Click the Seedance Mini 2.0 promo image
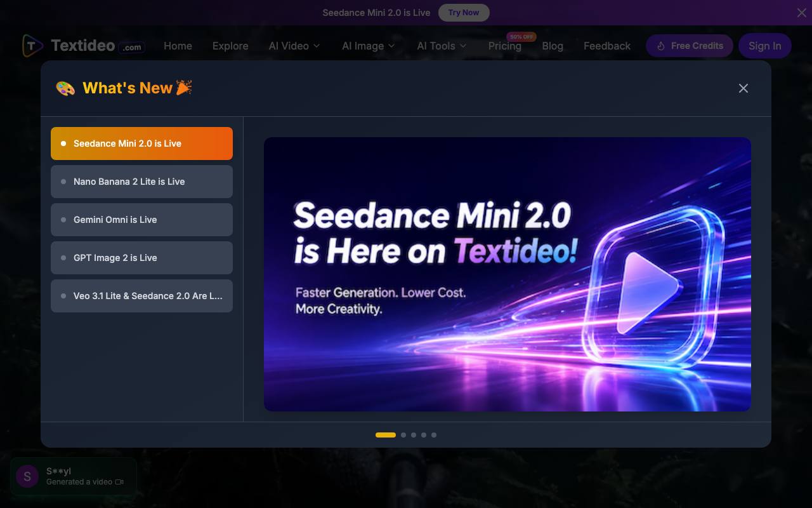 tap(507, 274)
